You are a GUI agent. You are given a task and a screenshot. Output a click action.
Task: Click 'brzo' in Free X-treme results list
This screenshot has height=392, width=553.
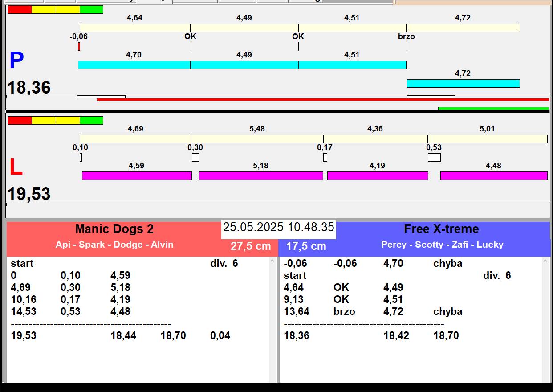[x=344, y=311]
